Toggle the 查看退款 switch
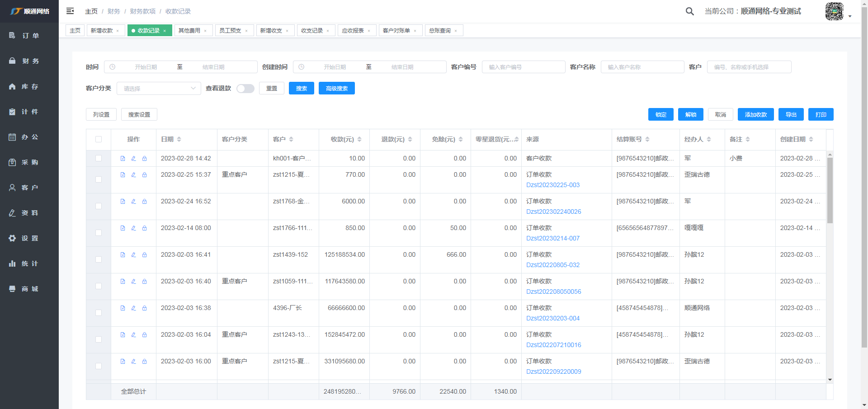 245,89
